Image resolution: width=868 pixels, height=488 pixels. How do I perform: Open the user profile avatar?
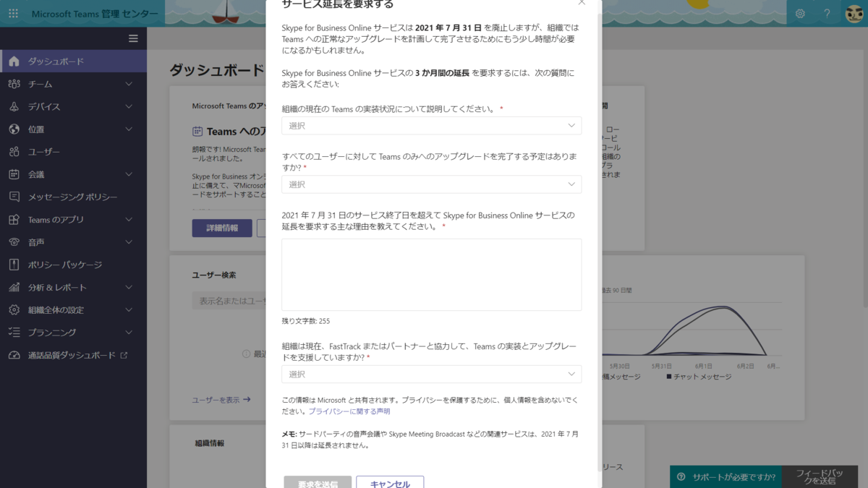point(854,14)
